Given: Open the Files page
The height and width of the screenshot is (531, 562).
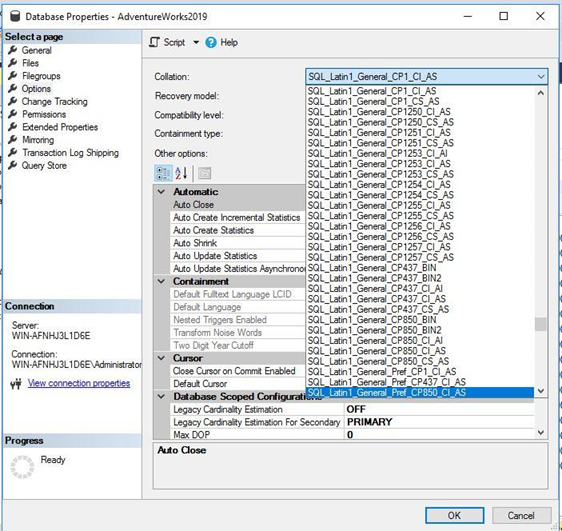Looking at the screenshot, I should [x=30, y=63].
